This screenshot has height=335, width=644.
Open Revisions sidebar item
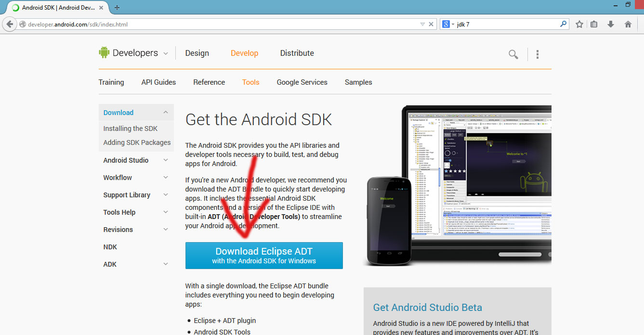[118, 230]
